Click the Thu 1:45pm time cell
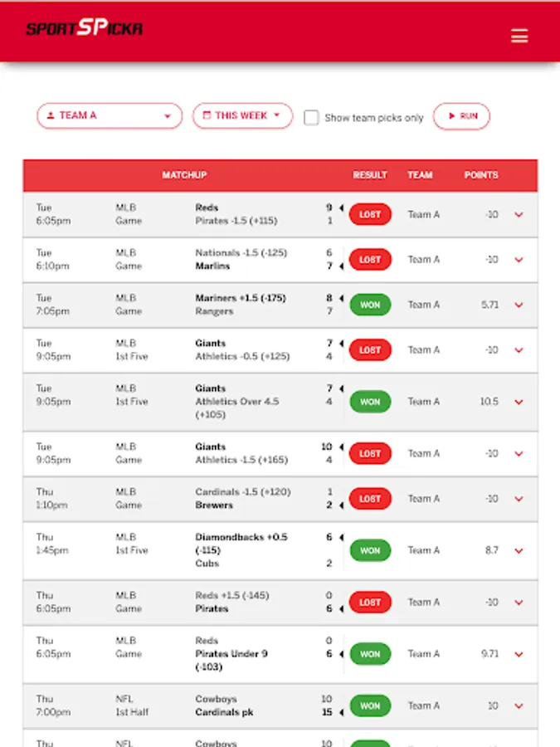Image resolution: width=560 pixels, height=747 pixels. tap(52, 544)
